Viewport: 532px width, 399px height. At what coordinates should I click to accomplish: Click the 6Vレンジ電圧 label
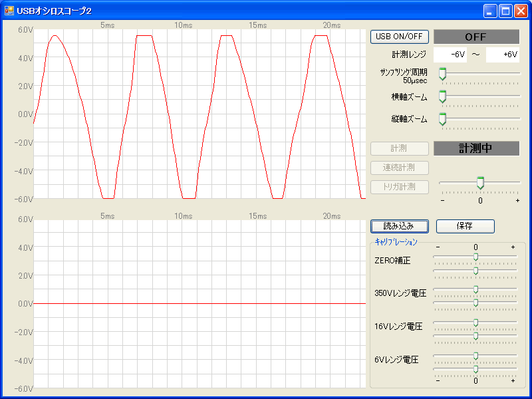point(396,360)
